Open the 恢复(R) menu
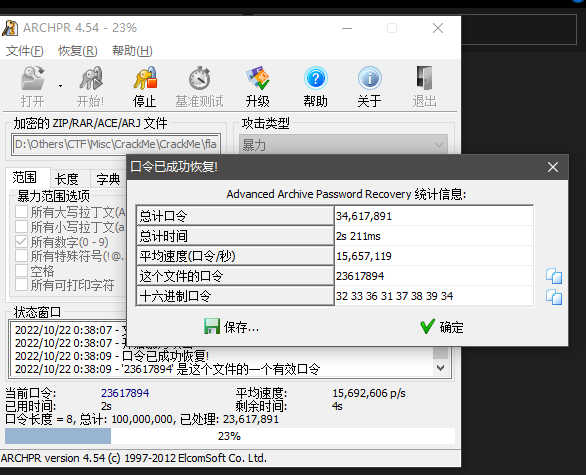This screenshot has width=586, height=475. pos(78,50)
